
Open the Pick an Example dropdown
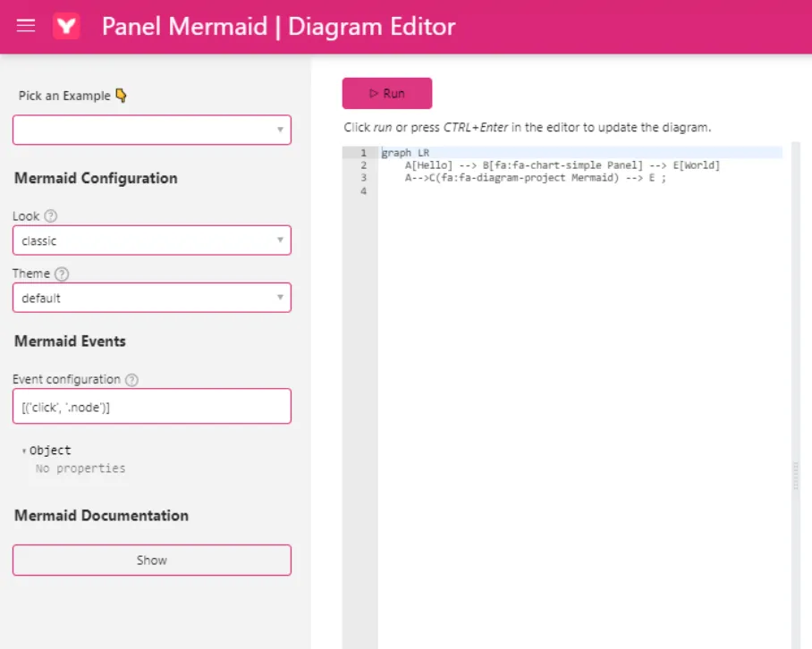click(152, 130)
